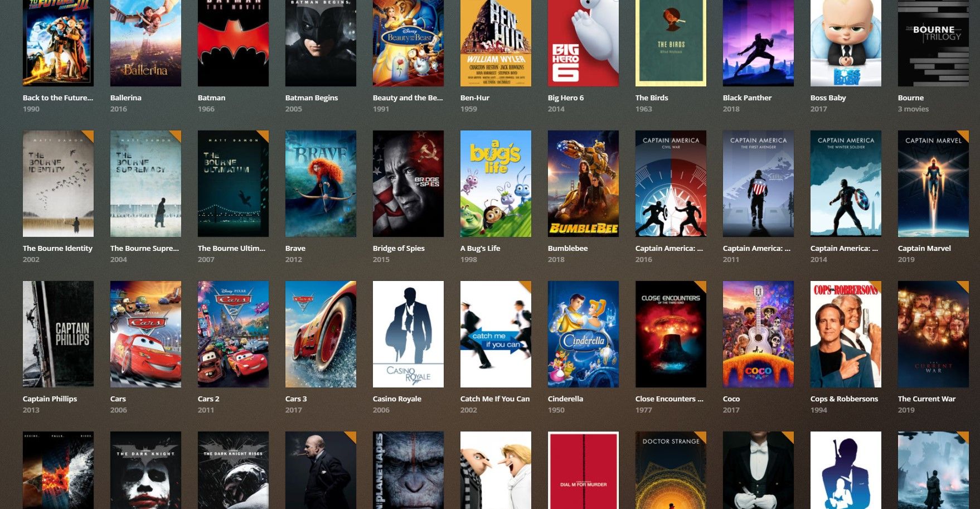Click The Bourne Identity poster
This screenshot has height=509, width=980.
point(58,183)
